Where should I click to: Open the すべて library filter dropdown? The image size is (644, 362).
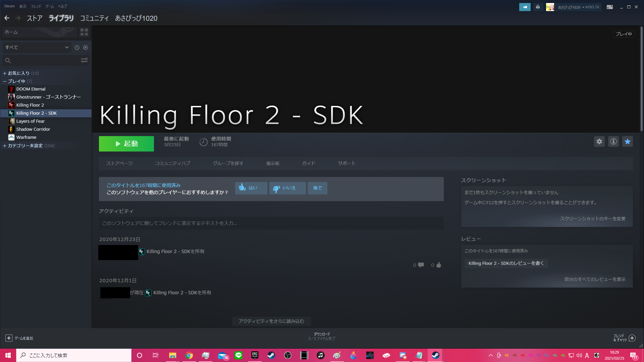pos(37,48)
